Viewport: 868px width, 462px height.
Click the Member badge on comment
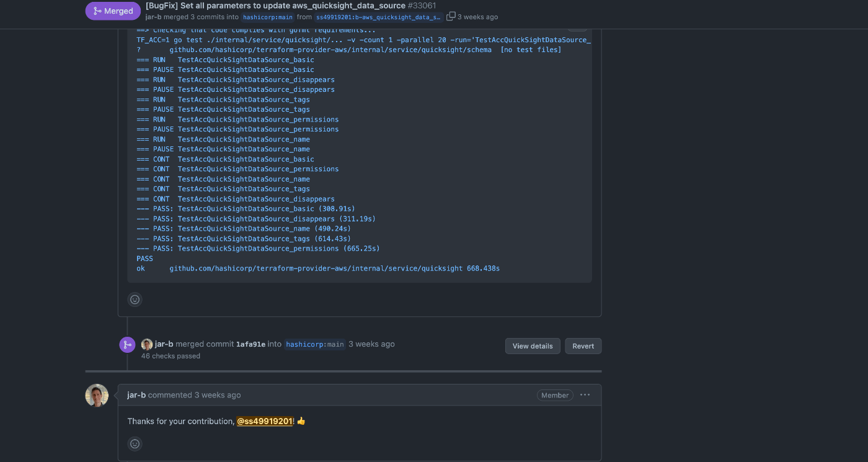coord(555,395)
